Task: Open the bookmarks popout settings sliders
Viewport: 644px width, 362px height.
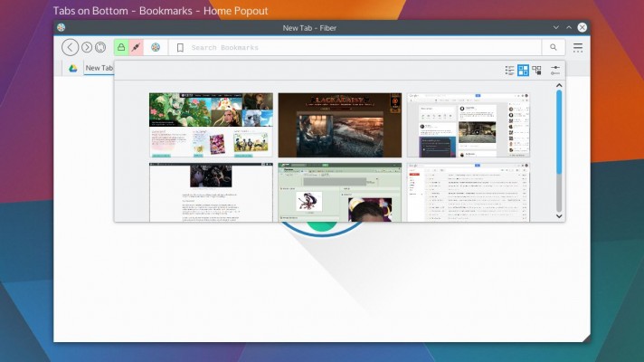Action: 555,70
